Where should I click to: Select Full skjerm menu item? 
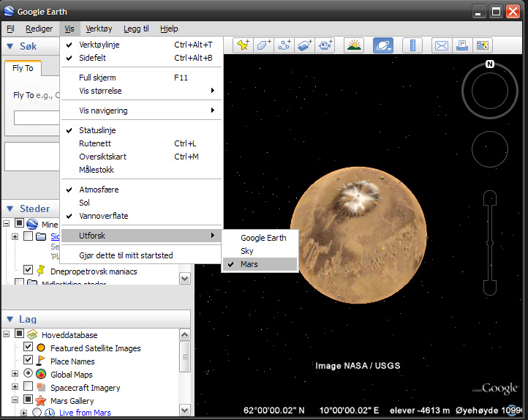point(141,78)
